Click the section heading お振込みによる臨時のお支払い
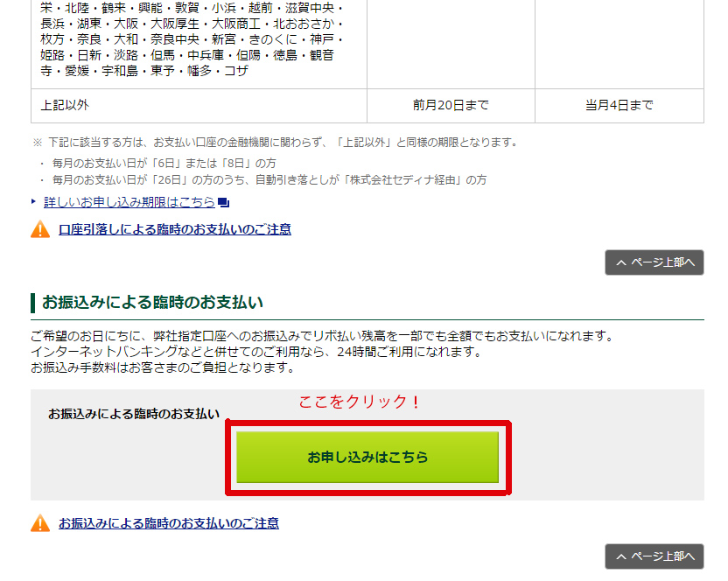Screen dimensions: 728x581 pos(153,303)
